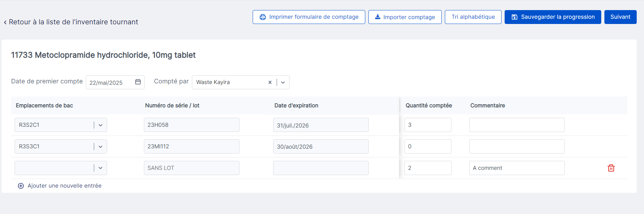Screen dimensions: 644x214
Task: Expand the Compté par dropdown
Action: (283, 82)
